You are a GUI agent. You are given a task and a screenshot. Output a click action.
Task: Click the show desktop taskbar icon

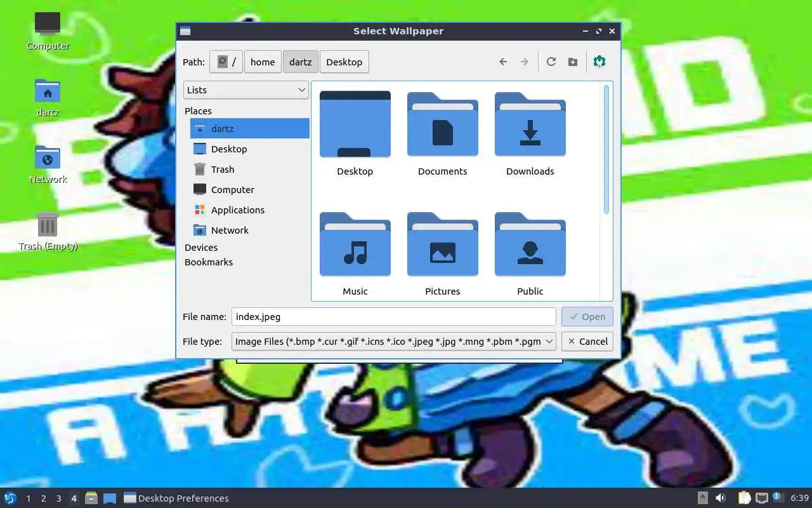click(110, 498)
